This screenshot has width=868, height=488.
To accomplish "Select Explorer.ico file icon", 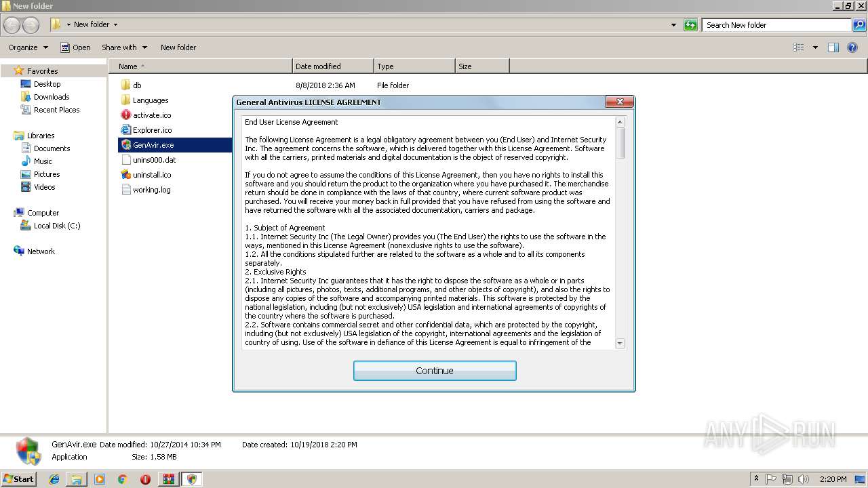I will [125, 130].
